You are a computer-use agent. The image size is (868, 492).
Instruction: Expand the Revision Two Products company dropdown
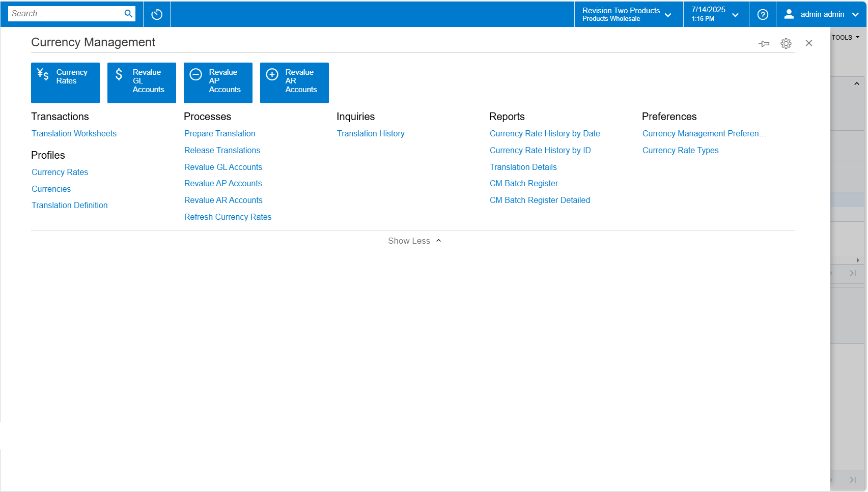coord(628,14)
